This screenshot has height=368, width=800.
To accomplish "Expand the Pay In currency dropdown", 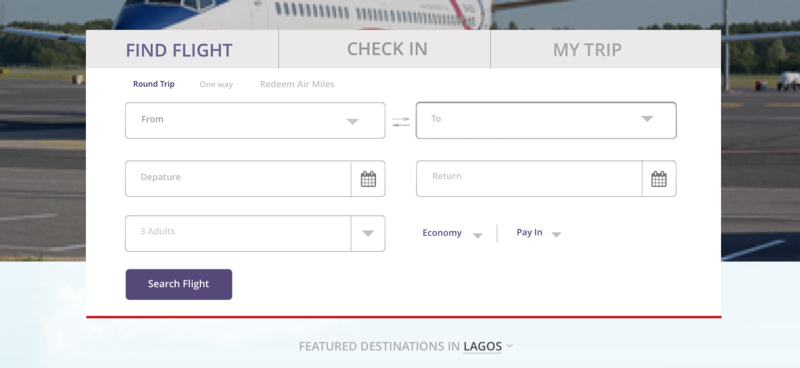I will click(539, 233).
